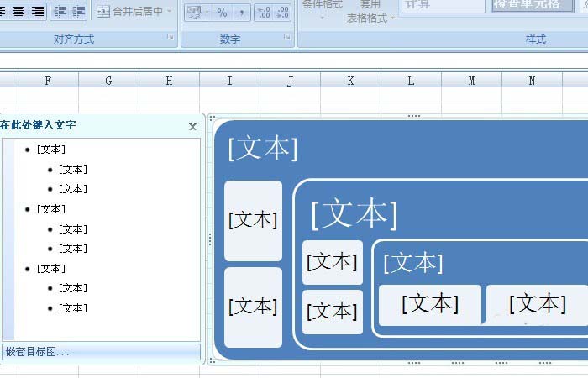
Task: Click the second indented [文本] under second bullet
Action: [73, 249]
